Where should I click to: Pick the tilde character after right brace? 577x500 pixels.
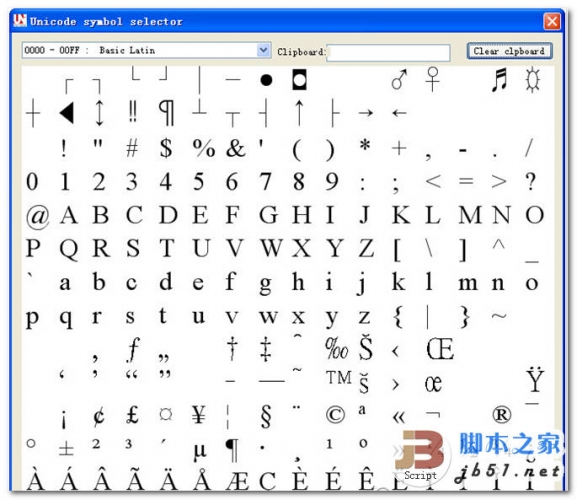(x=499, y=316)
